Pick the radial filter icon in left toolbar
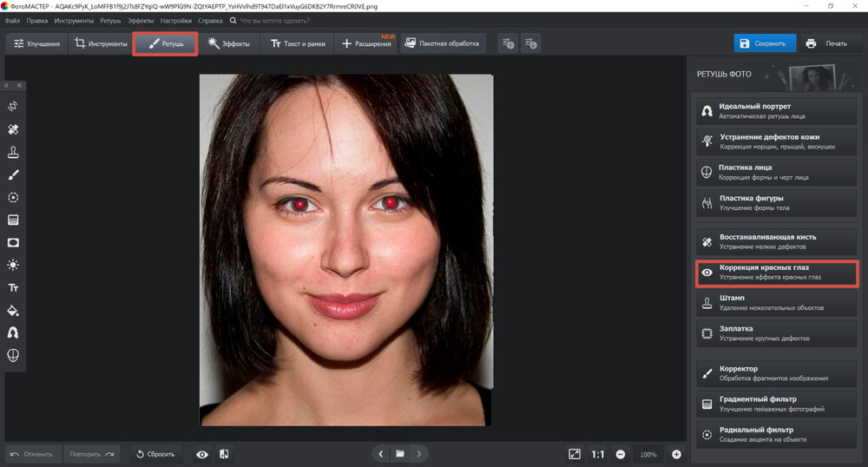The height and width of the screenshot is (467, 868). pyautogui.click(x=14, y=197)
